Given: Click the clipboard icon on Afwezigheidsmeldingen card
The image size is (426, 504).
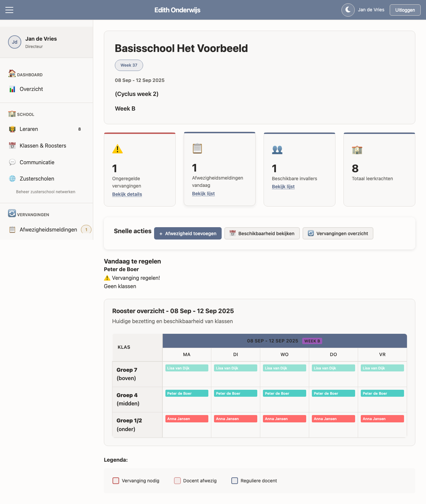Looking at the screenshot, I should pos(197,148).
